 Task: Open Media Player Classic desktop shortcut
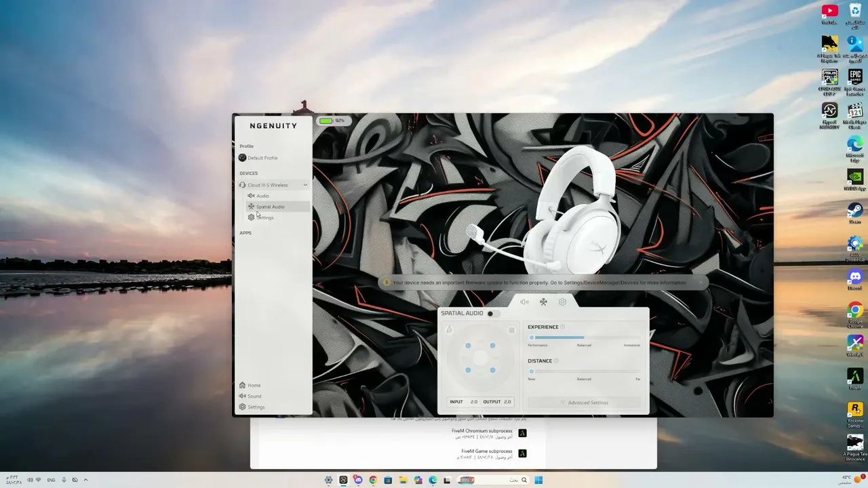point(855,114)
